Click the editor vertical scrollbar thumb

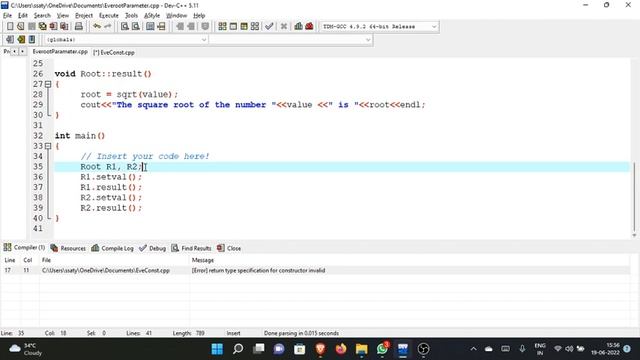[634, 198]
